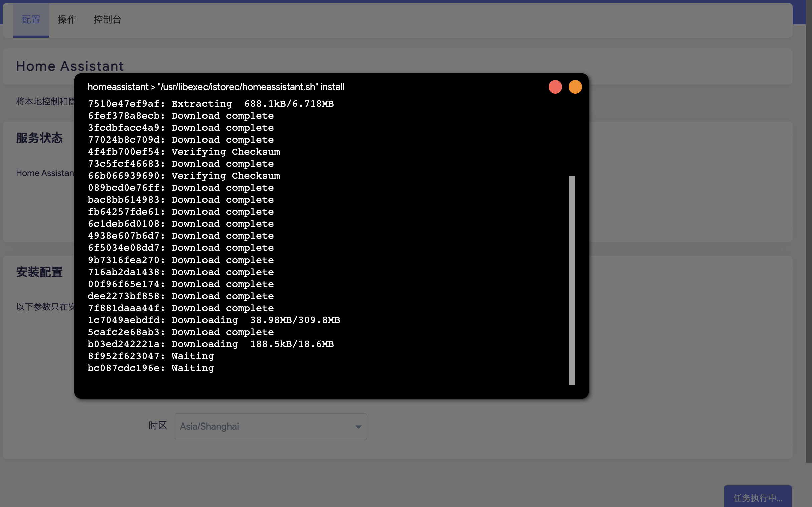The height and width of the screenshot is (507, 812).
Task: Select the line 4938e607b6d7 Download complete
Action: click(x=180, y=236)
